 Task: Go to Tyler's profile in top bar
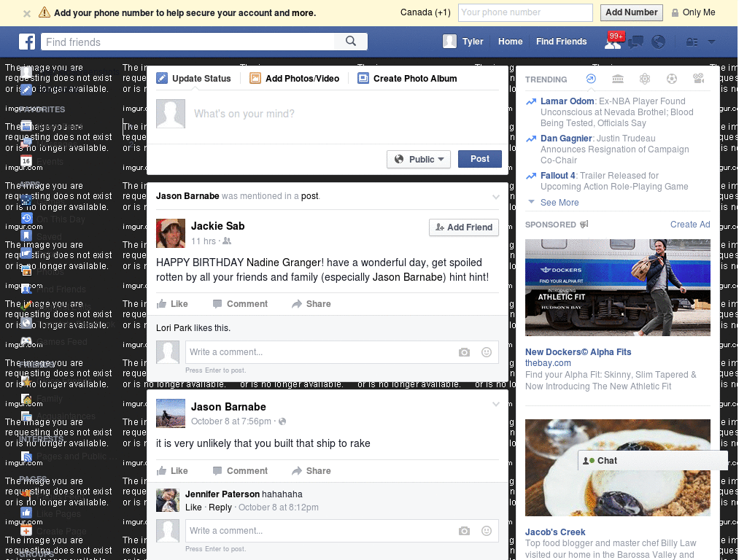pyautogui.click(x=463, y=42)
